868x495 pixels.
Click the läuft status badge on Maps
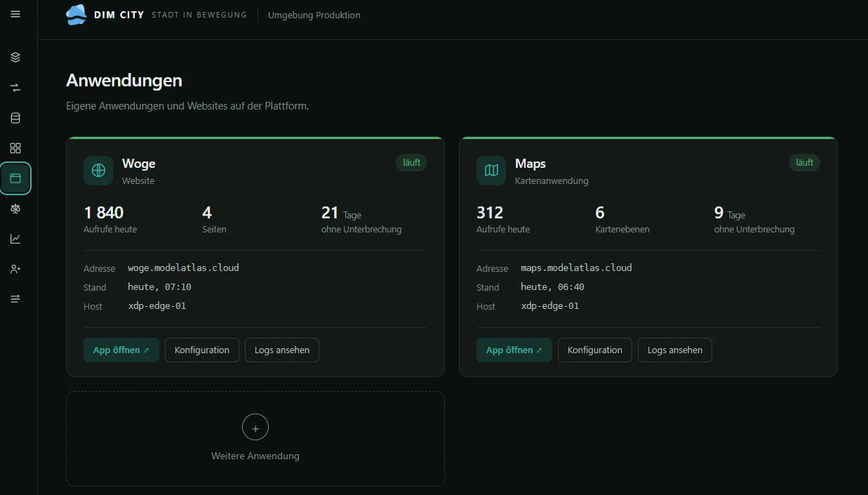[805, 162]
